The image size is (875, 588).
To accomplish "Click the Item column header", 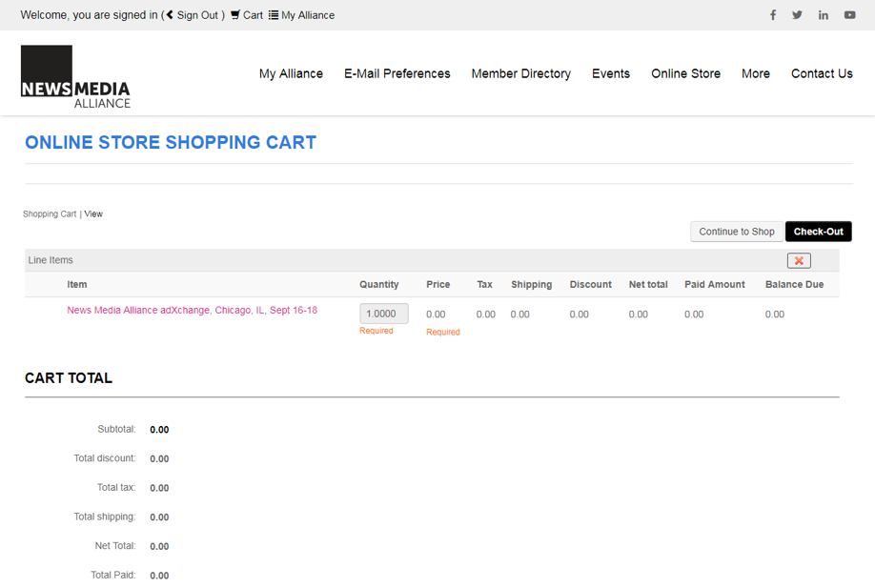I will [77, 285].
